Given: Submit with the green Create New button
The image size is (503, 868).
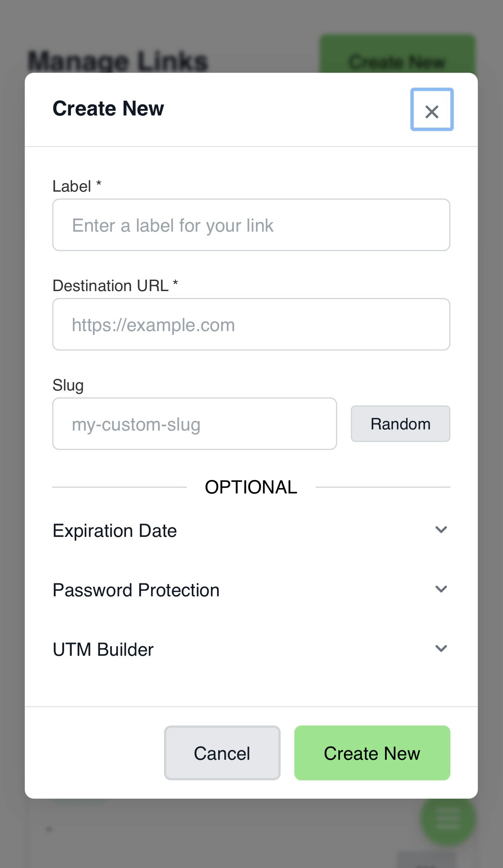Looking at the screenshot, I should click(372, 753).
